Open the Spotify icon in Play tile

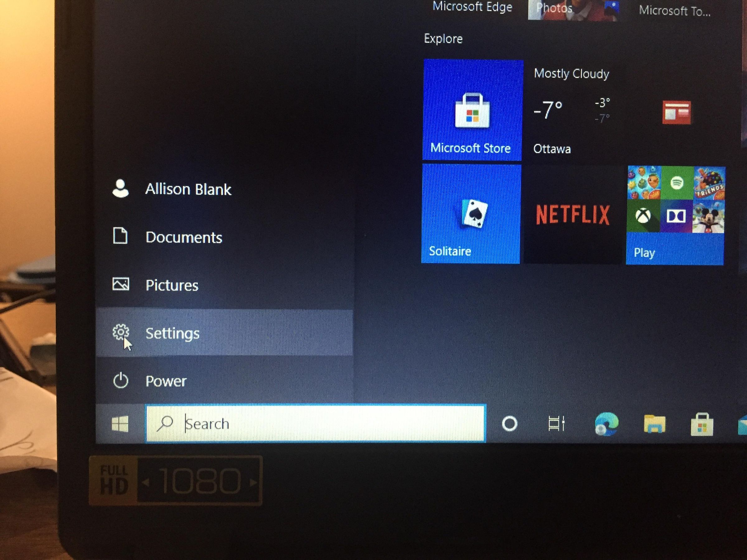(677, 183)
